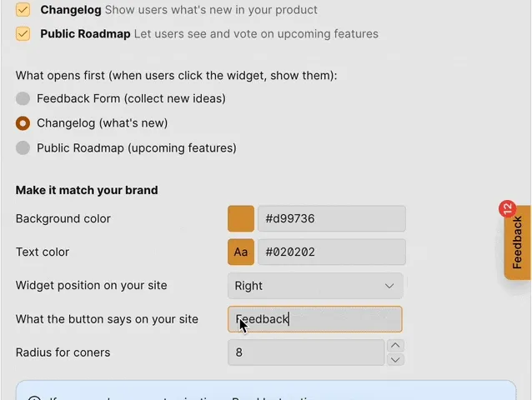Decrease corner radius with down arrow

coord(396,360)
